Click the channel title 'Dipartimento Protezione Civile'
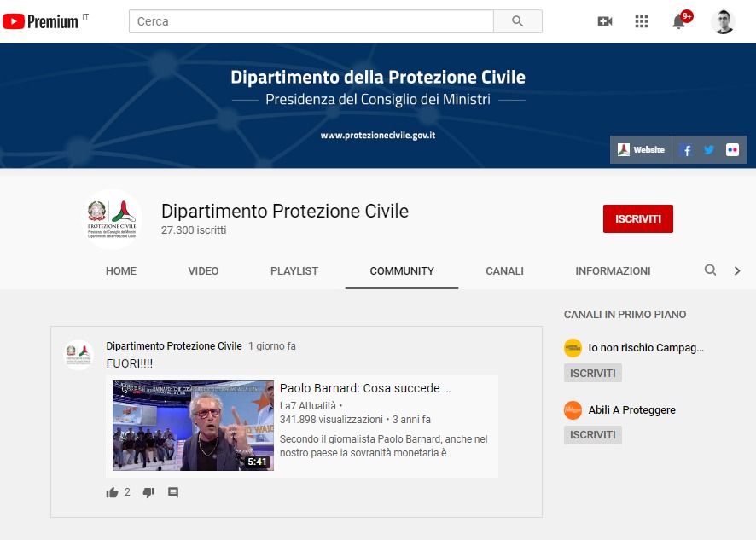Viewport: 756px width, 540px height. point(285,212)
